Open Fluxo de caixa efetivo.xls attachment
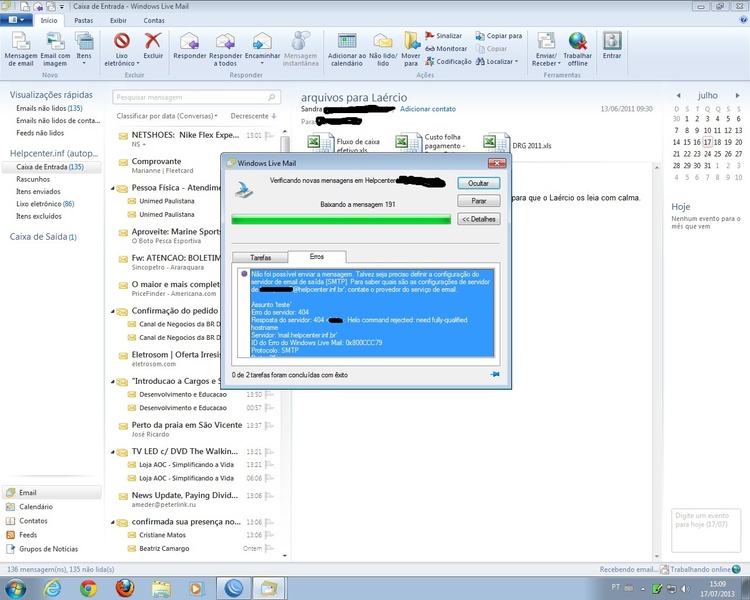 [x=344, y=143]
